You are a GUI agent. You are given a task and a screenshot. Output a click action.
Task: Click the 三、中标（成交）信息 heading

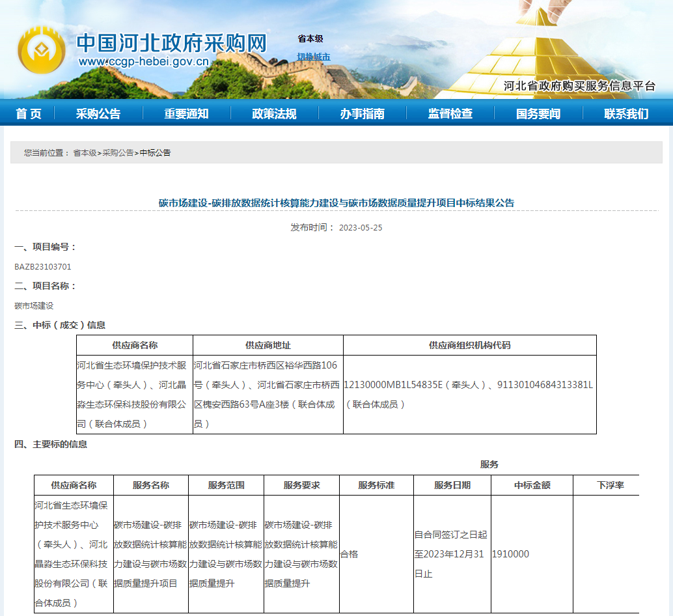(60, 325)
